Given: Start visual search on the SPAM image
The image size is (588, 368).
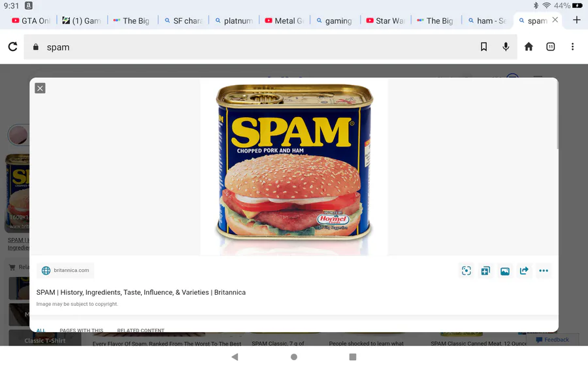Looking at the screenshot, I should tap(466, 271).
